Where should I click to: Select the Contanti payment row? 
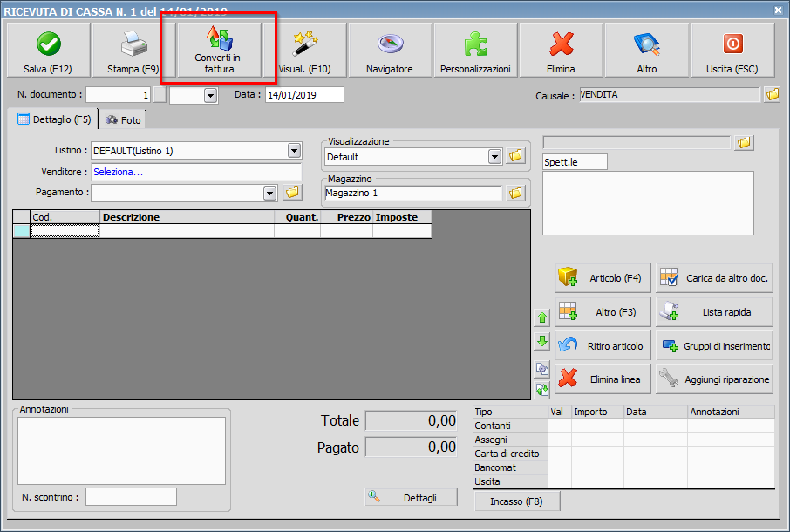point(623,426)
